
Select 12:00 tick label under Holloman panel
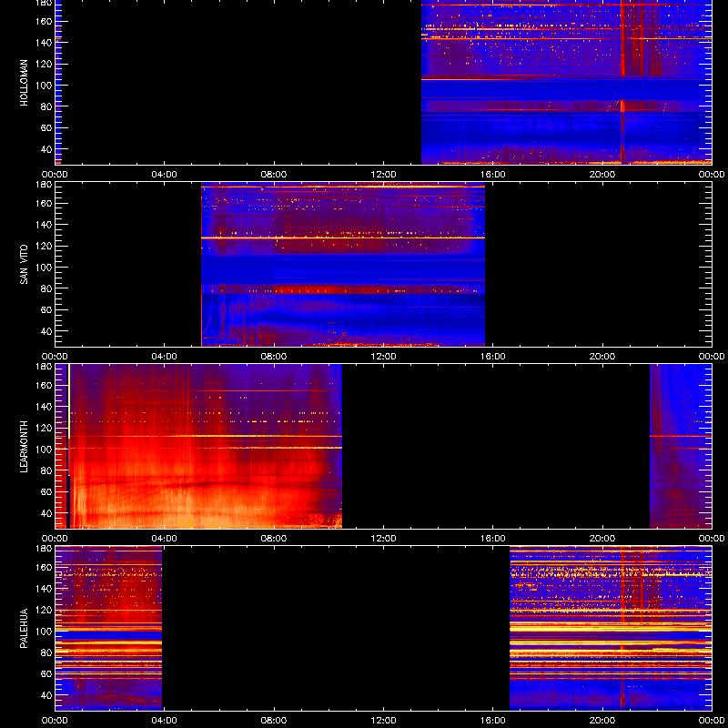tap(383, 175)
